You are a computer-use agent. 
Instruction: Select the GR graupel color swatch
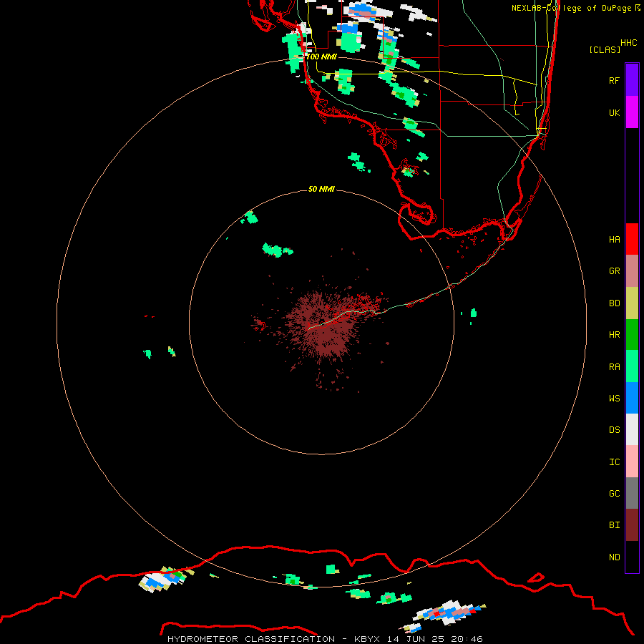[x=632, y=271]
